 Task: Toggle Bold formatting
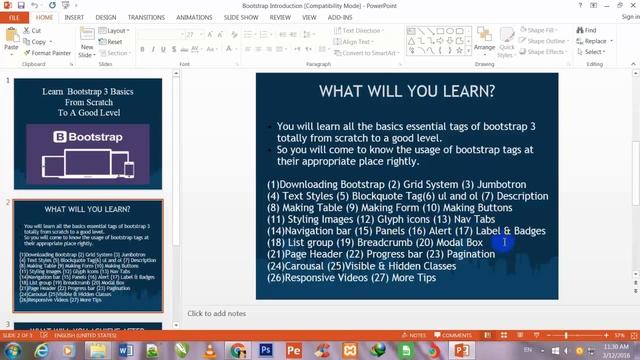point(142,49)
